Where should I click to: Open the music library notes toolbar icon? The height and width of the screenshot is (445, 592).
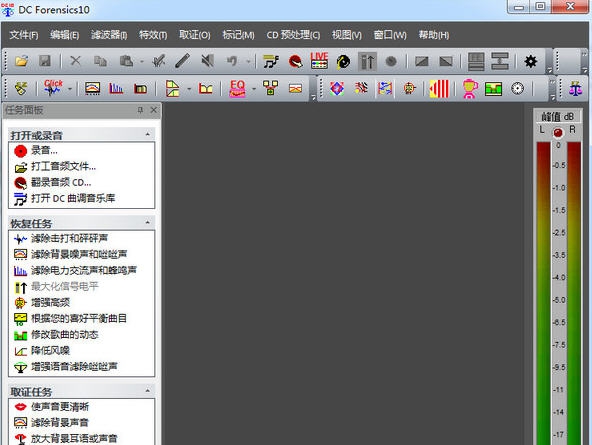click(271, 61)
